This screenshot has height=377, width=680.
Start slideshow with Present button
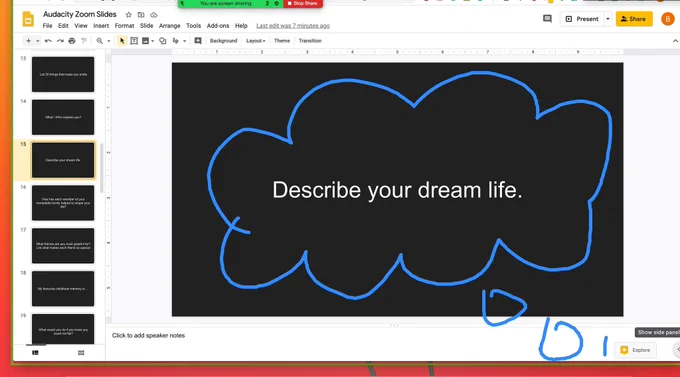(582, 19)
